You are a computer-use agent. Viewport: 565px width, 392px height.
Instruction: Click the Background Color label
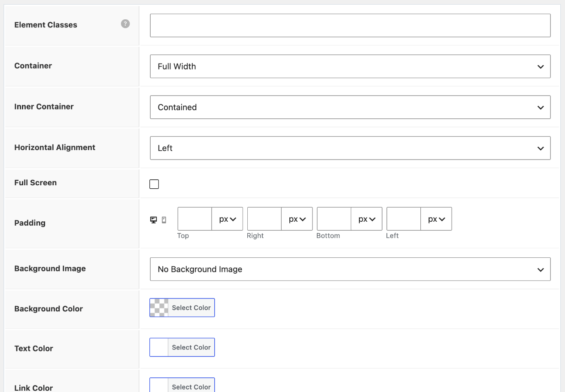pyautogui.click(x=49, y=309)
